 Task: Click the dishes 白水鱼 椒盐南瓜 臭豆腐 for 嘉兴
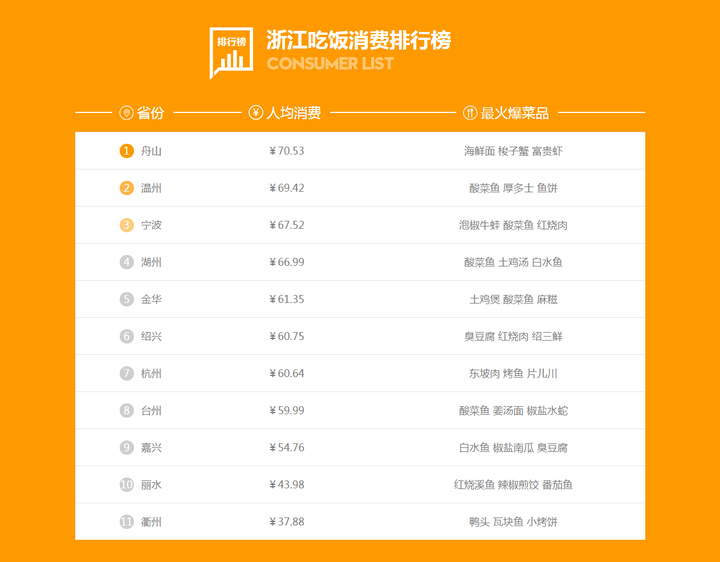point(513,448)
